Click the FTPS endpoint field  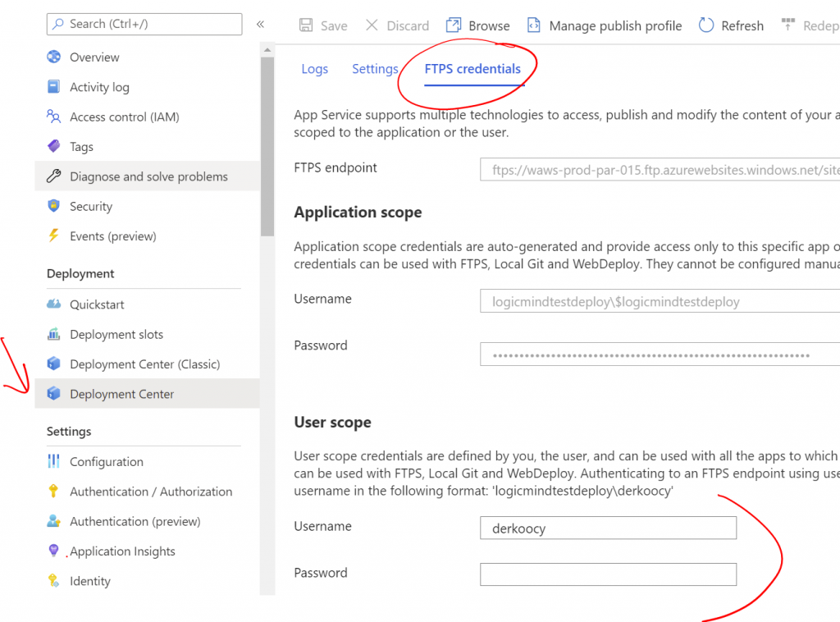660,170
